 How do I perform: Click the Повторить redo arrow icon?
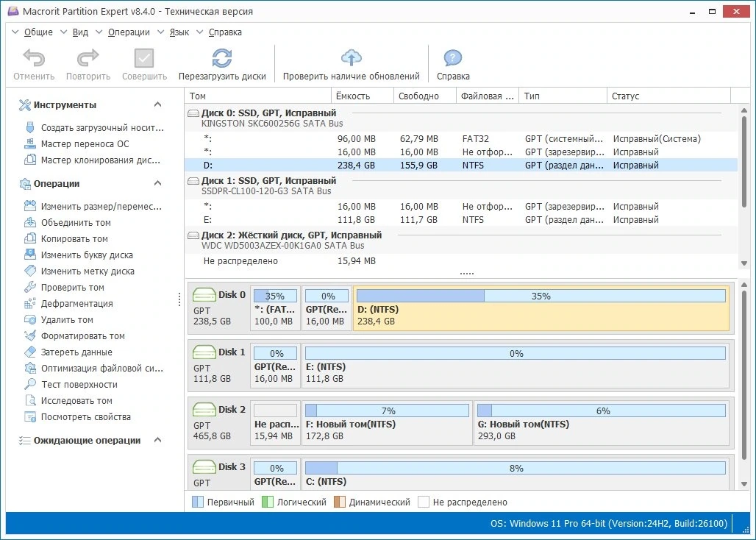tap(88, 58)
